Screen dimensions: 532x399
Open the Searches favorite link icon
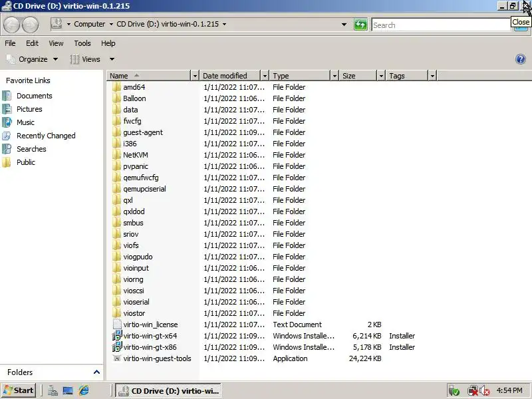(x=7, y=149)
